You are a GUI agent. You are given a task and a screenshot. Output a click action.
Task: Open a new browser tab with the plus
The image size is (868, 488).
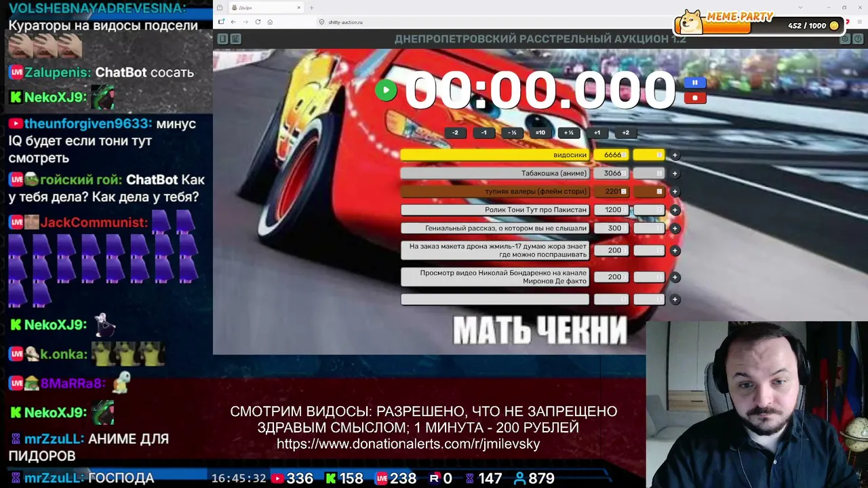[x=311, y=7]
